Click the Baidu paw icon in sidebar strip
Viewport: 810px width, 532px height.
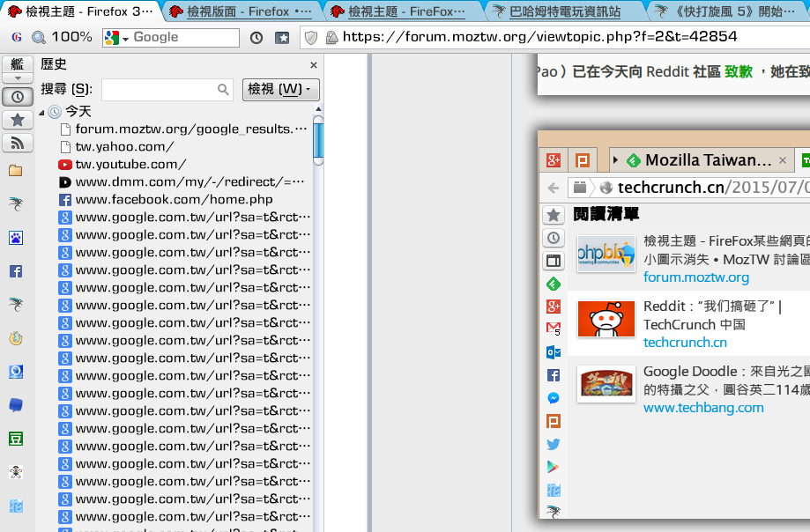[16, 238]
